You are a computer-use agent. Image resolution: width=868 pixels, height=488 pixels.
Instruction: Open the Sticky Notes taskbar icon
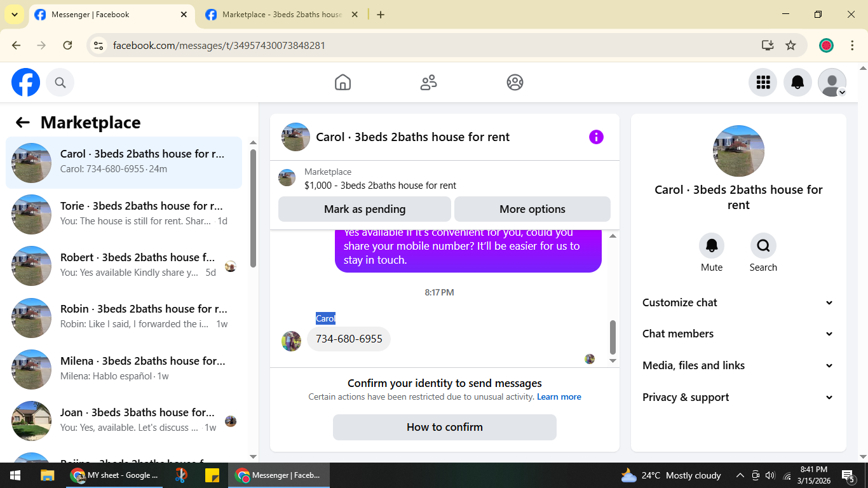(212, 475)
